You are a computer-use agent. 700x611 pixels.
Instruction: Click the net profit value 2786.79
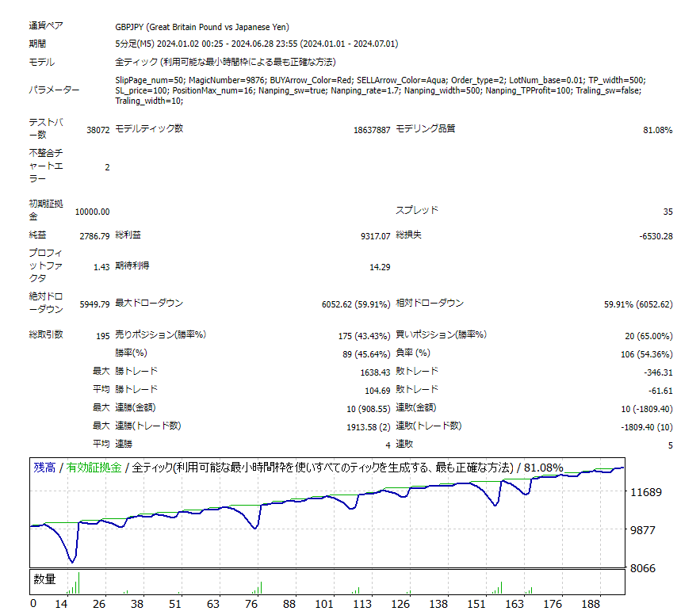[x=94, y=236]
